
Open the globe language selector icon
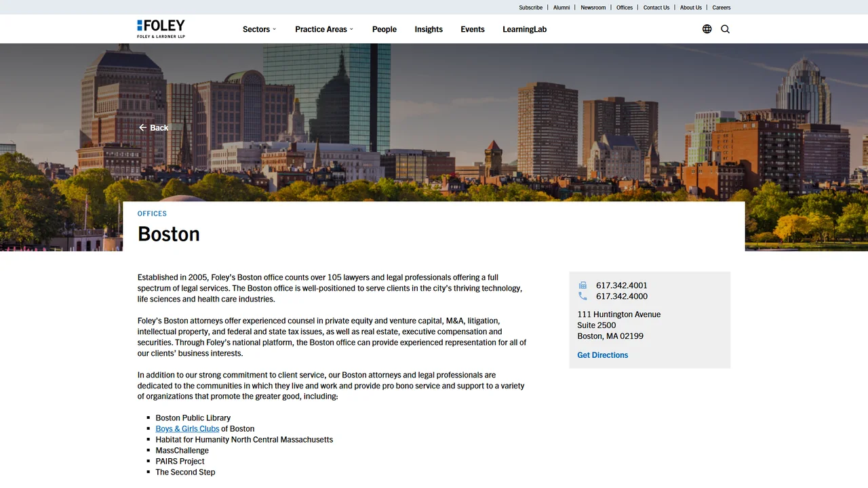point(707,29)
